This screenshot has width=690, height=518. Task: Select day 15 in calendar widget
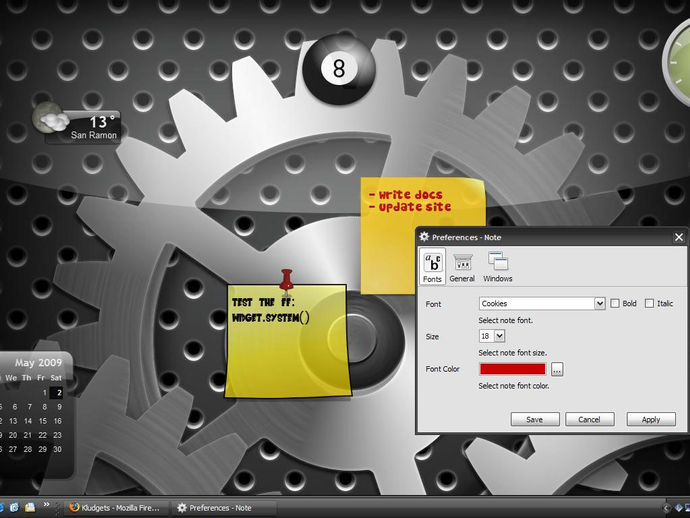pos(43,421)
